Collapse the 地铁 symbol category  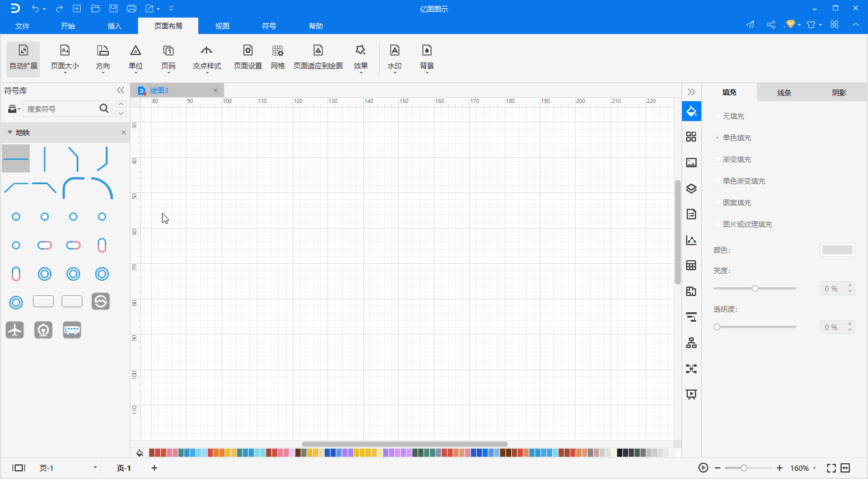pos(10,133)
